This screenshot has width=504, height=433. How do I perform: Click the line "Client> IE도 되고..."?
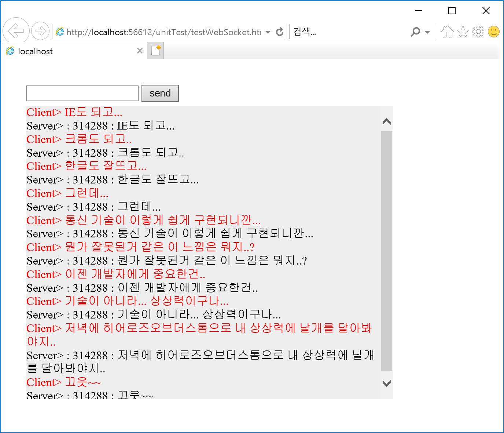click(74, 112)
